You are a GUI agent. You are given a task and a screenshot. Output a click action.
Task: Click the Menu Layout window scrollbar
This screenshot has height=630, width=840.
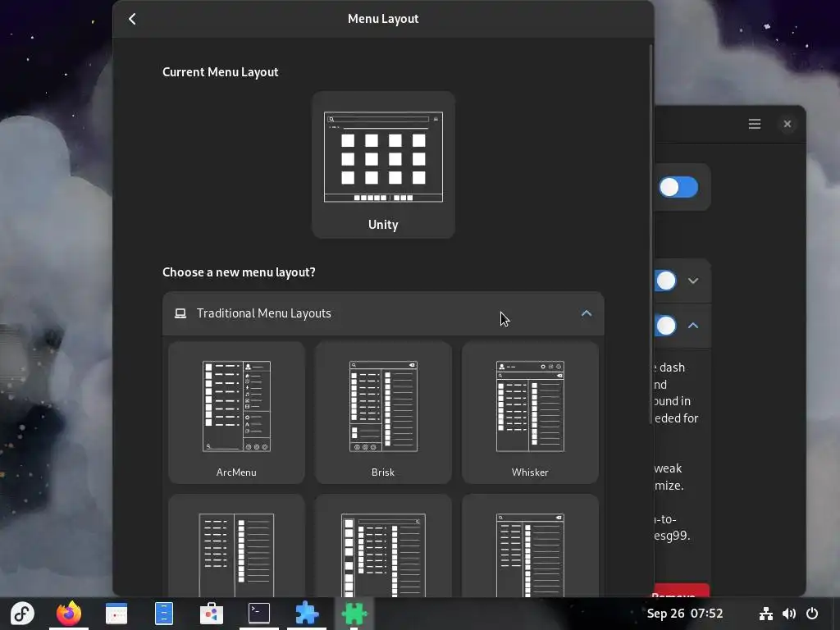pos(651,235)
